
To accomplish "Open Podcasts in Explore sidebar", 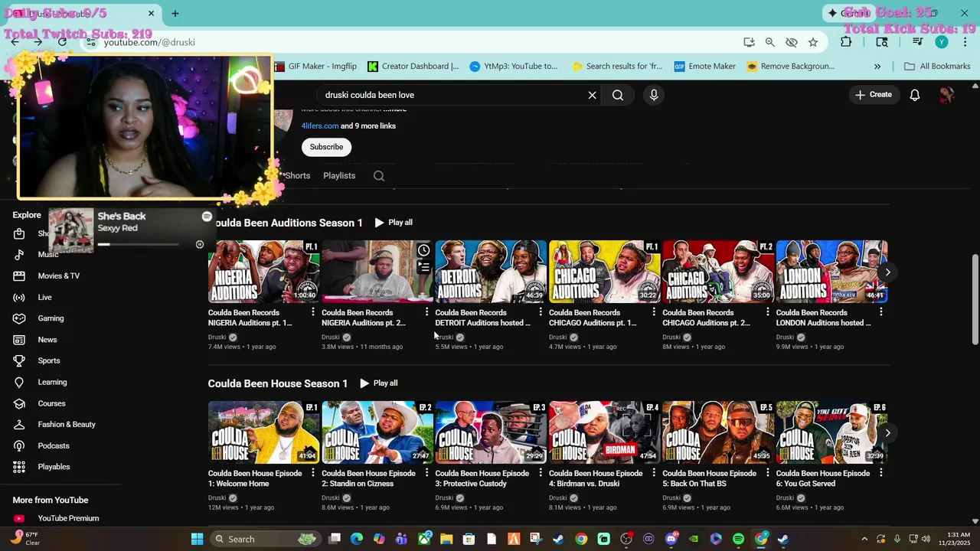I will click(x=54, y=445).
